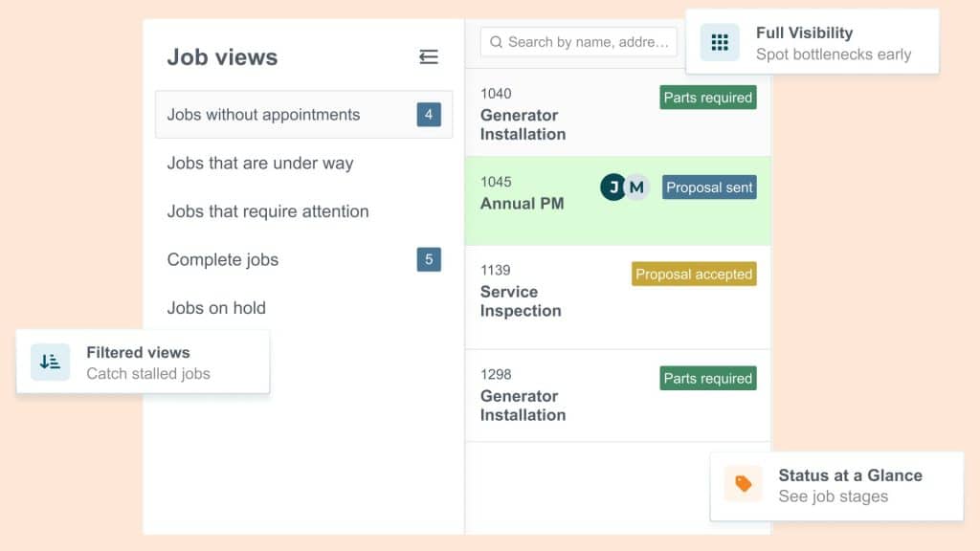Click the orange tag icon by Status at a Glance
Image resolution: width=980 pixels, height=551 pixels.
[x=743, y=483]
